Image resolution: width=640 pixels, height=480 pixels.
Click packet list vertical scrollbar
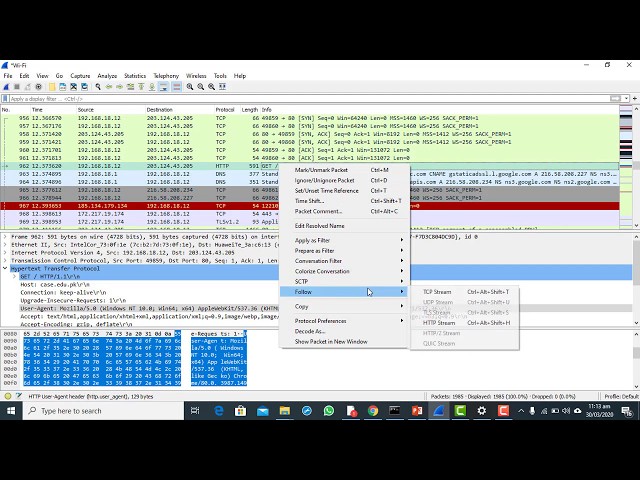(636, 167)
